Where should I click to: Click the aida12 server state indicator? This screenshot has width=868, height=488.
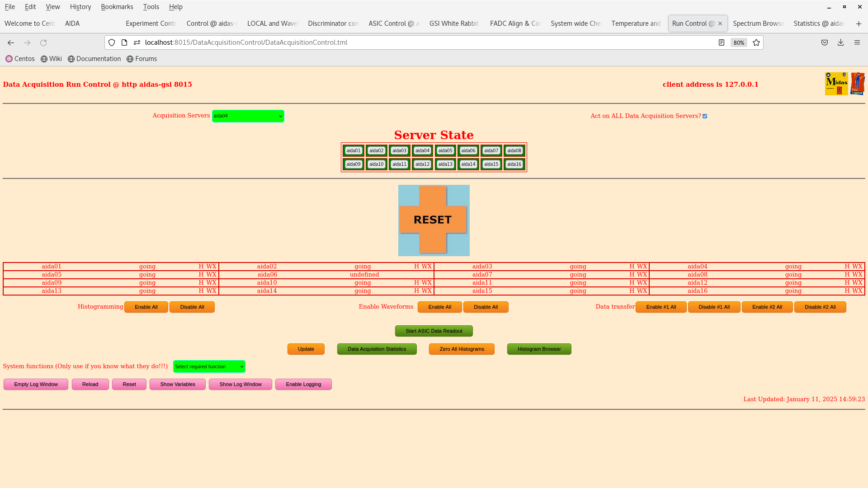click(x=422, y=164)
